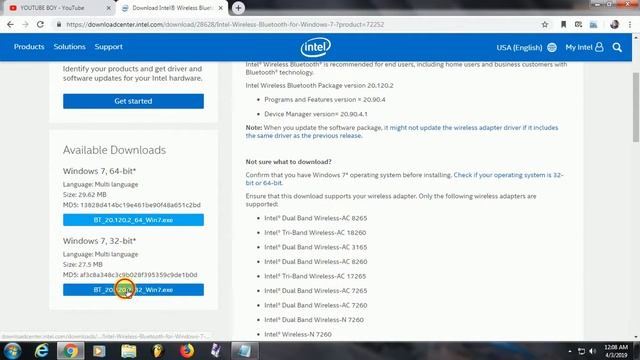
Task: Open a new browser tab with plus button
Action: tap(238, 8)
